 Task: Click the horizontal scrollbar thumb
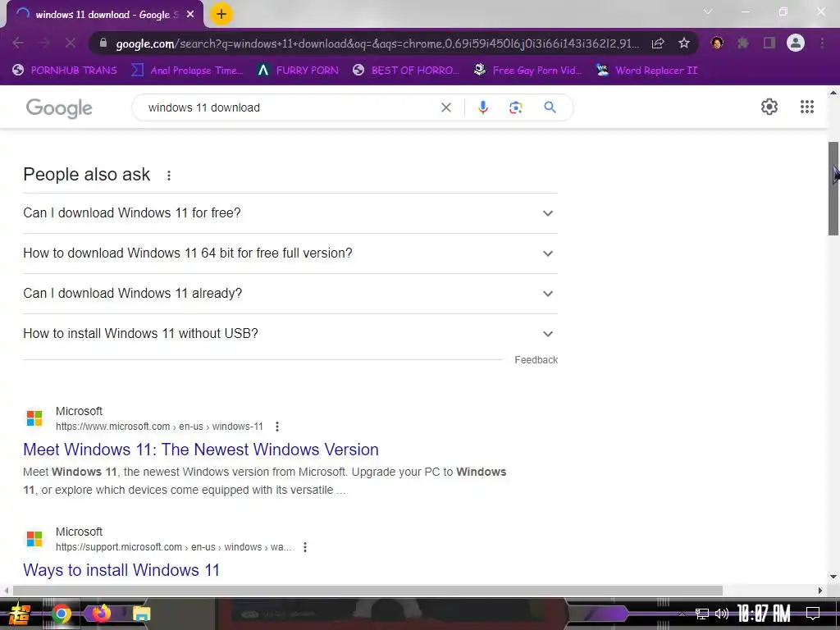click(367, 591)
